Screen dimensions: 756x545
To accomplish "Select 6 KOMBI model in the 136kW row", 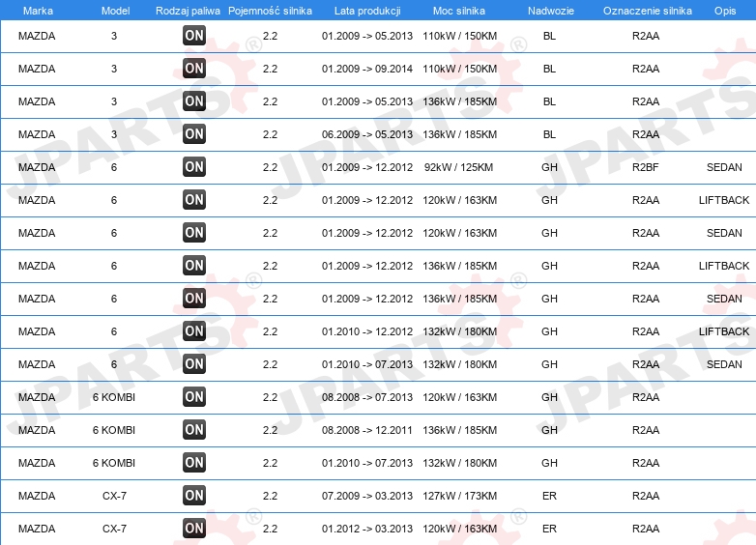I will [114, 430].
